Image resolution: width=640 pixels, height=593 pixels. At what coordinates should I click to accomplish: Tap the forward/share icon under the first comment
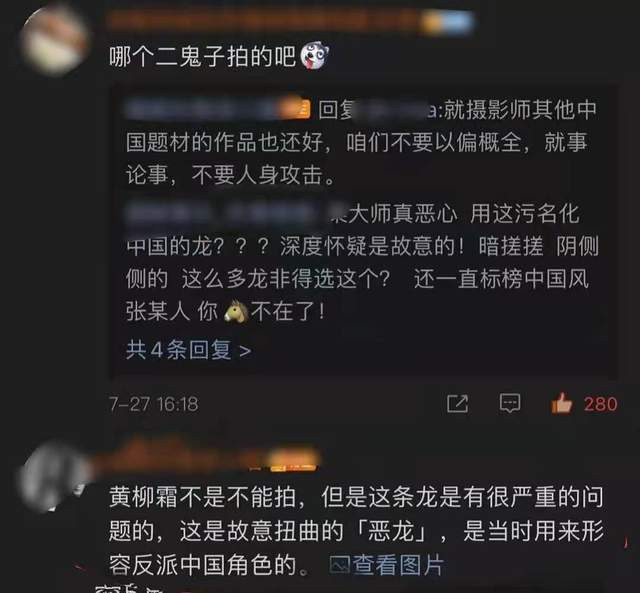(457, 404)
